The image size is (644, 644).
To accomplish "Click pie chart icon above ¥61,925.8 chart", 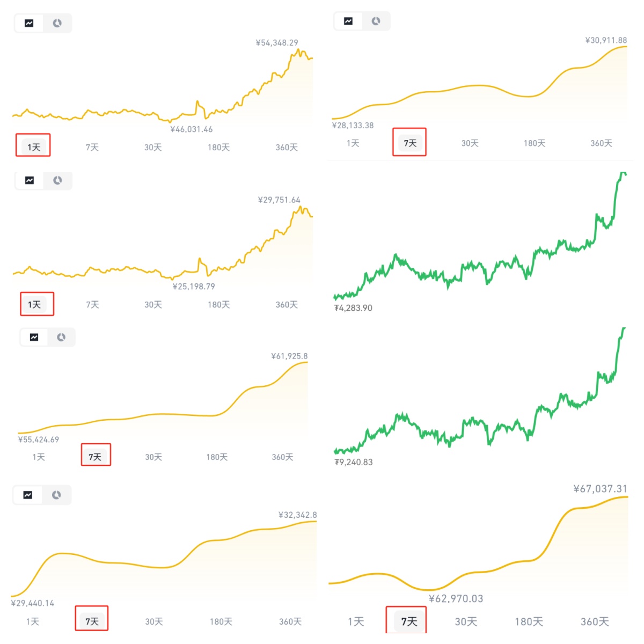I will click(61, 337).
